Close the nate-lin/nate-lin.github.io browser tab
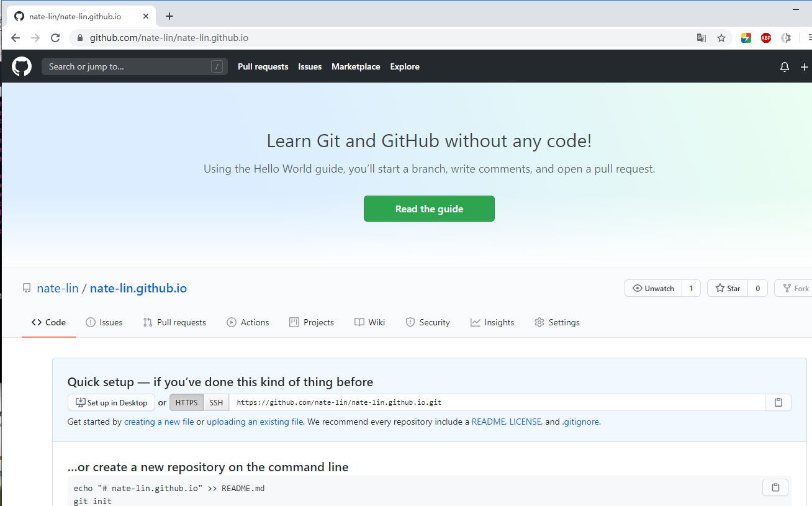The width and height of the screenshot is (812, 506). [x=145, y=16]
